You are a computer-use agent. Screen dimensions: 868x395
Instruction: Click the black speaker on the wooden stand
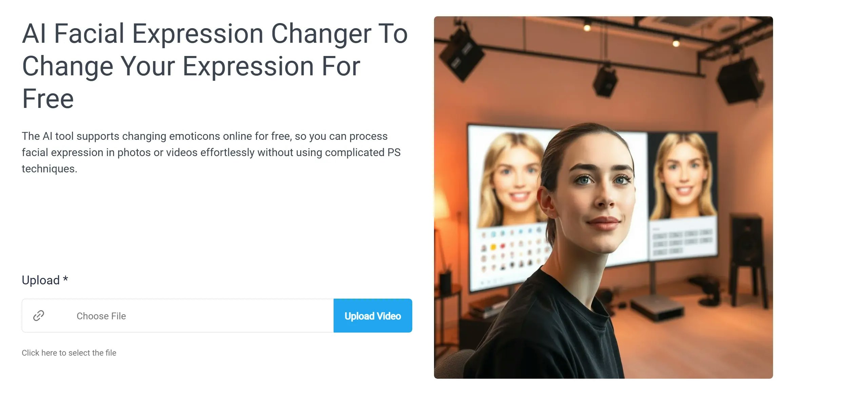[x=746, y=238]
